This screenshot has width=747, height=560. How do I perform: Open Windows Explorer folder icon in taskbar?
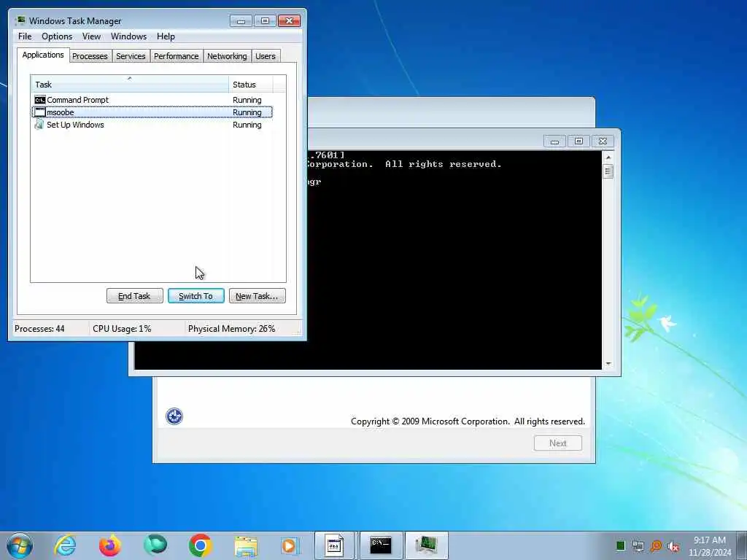(x=246, y=546)
